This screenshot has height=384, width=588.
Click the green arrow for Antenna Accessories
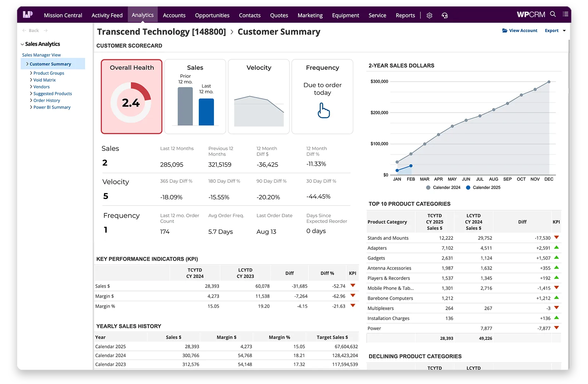pos(556,268)
